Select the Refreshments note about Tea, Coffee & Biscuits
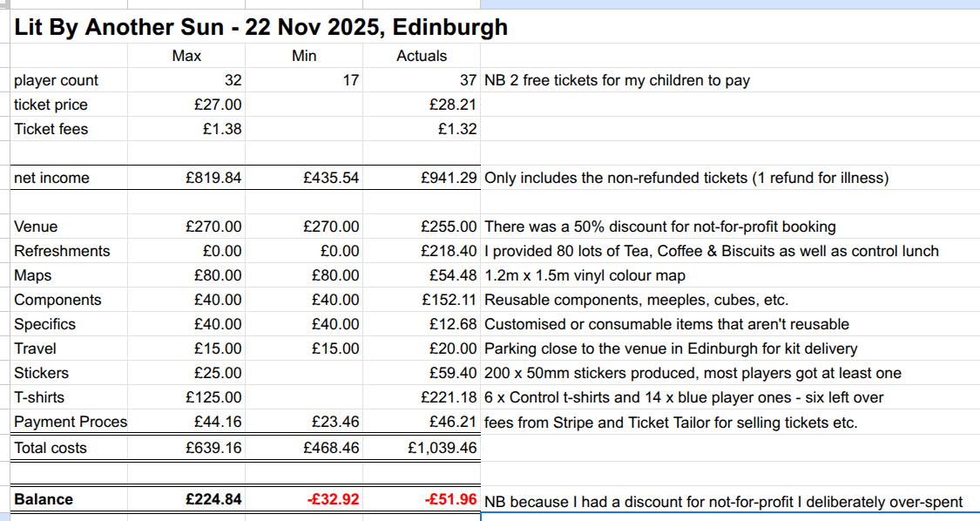The image size is (980, 521). [x=711, y=251]
